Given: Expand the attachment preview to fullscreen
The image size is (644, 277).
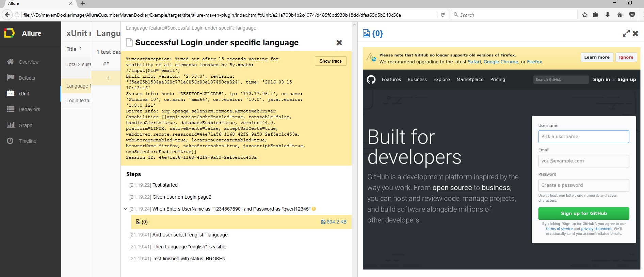Looking at the screenshot, I should (626, 33).
